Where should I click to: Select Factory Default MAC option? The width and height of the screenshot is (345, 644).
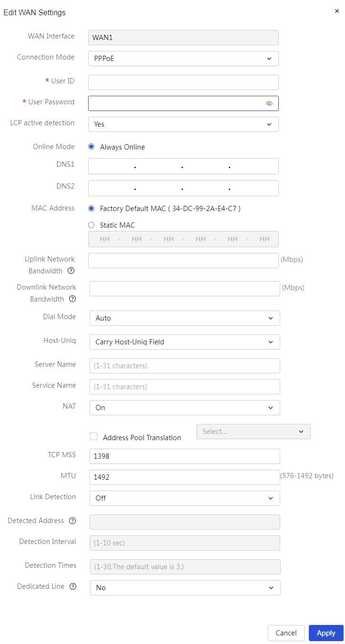(x=91, y=208)
